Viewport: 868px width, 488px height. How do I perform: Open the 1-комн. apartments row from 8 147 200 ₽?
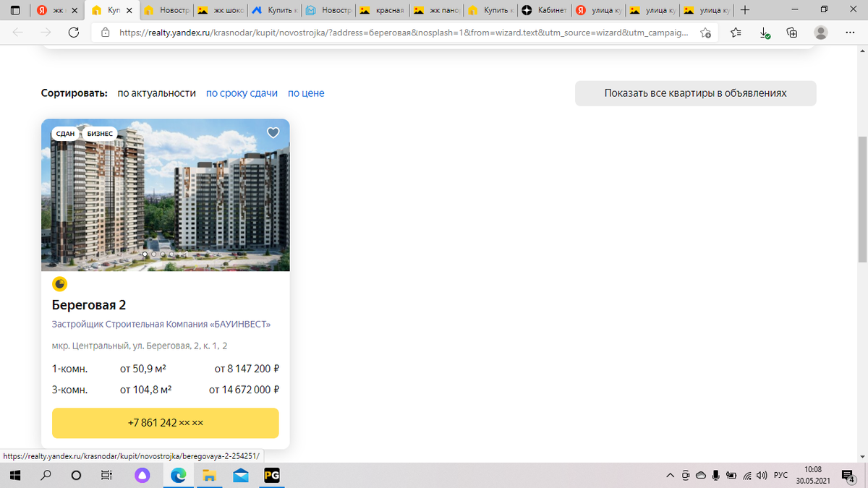pos(166,369)
